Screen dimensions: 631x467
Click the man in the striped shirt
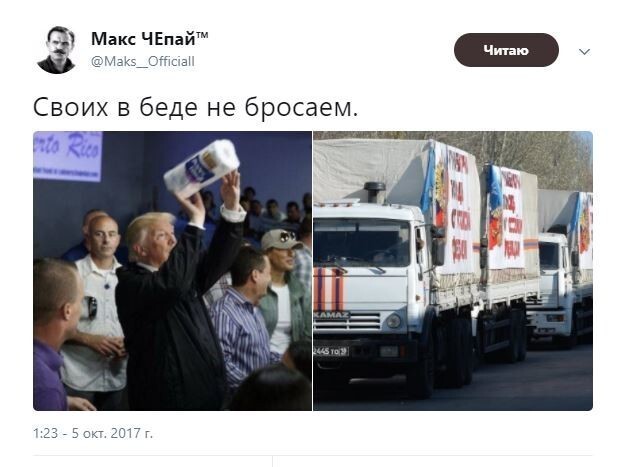coord(241,318)
